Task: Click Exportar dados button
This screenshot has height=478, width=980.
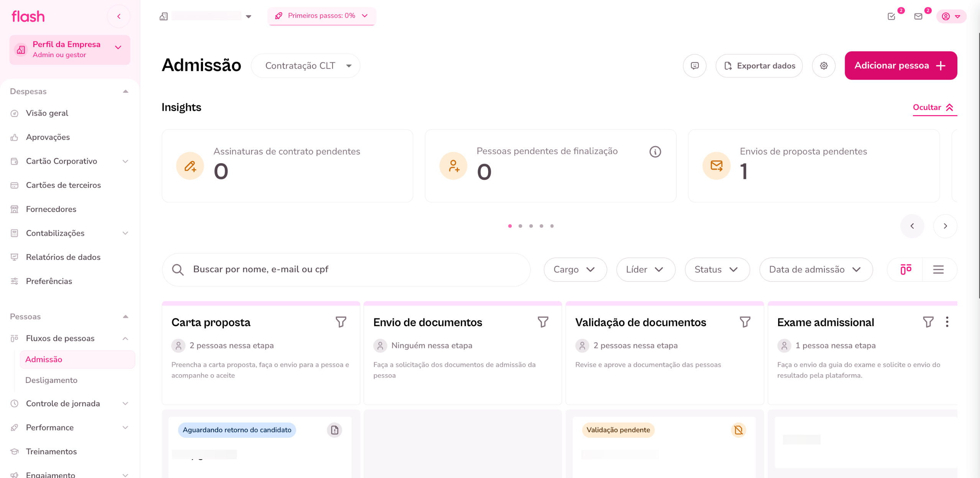Action: pos(759,66)
